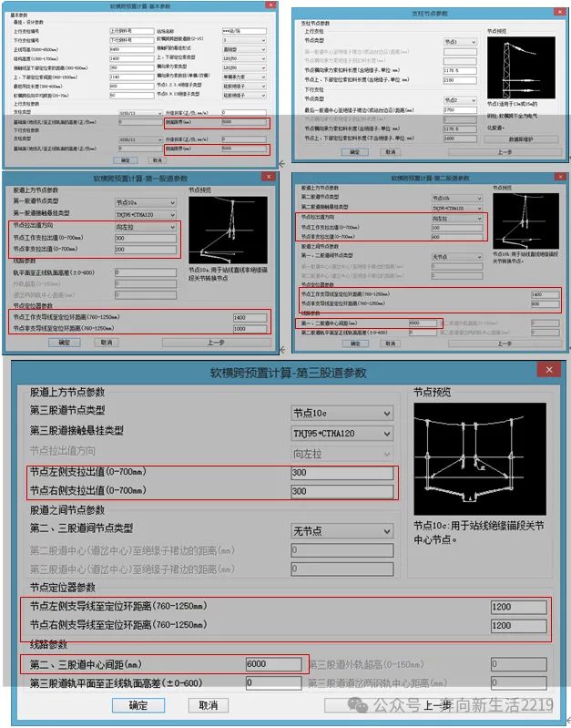Screen dimensions: 571x728
Task: Open 第二股道接触悬挂类型 dropdown
Action: tap(457, 209)
